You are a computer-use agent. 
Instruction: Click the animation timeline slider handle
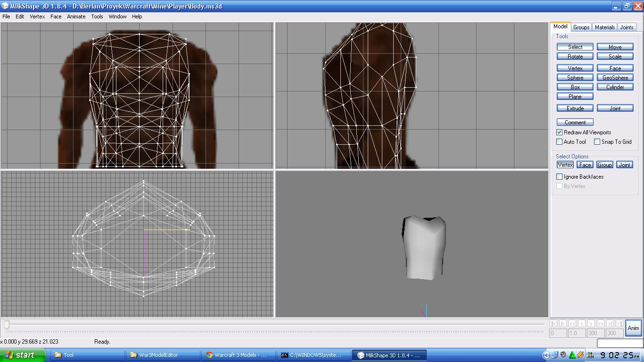point(7,325)
